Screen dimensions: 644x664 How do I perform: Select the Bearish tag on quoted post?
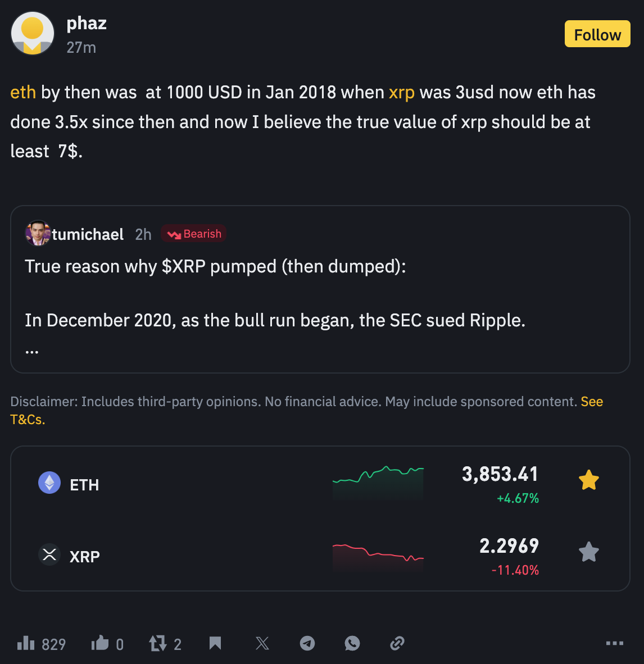click(194, 234)
